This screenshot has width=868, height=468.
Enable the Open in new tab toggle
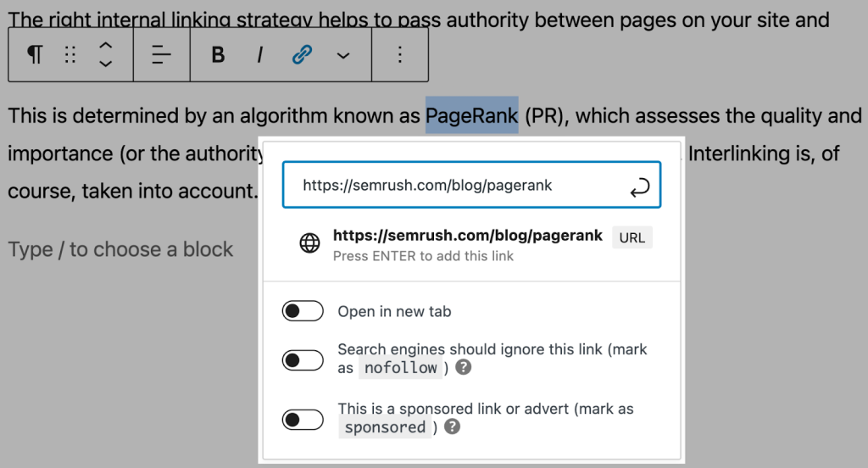[303, 311]
